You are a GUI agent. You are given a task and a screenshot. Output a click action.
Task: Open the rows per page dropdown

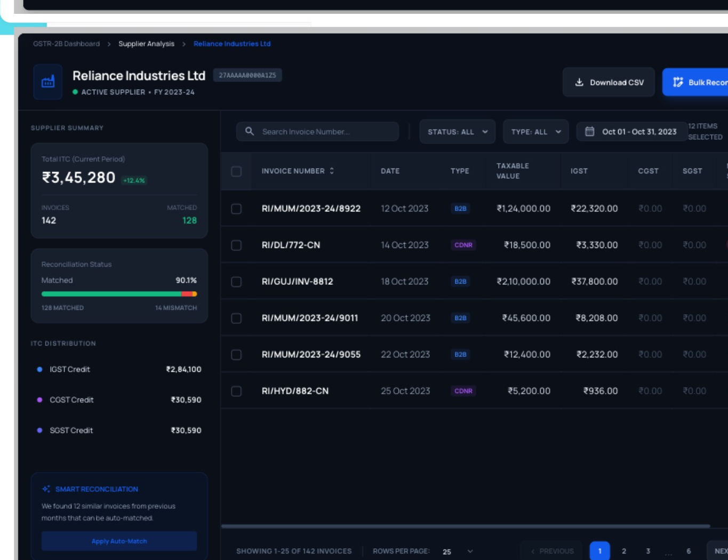pos(458,551)
